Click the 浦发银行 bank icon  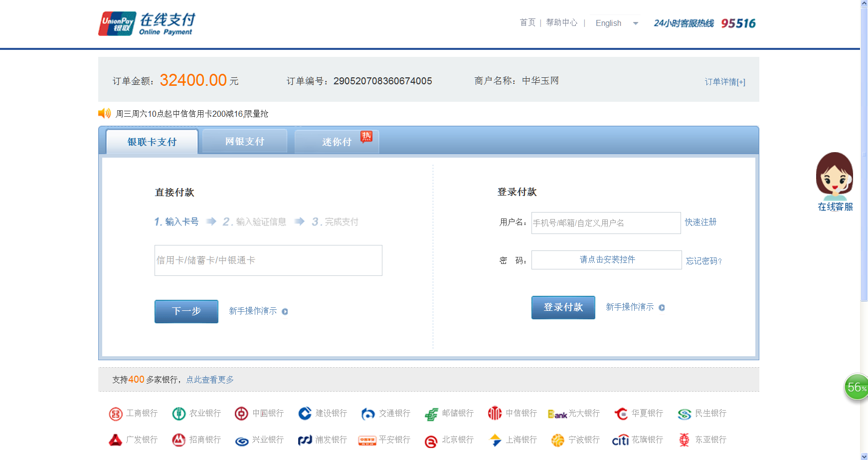[305, 440]
